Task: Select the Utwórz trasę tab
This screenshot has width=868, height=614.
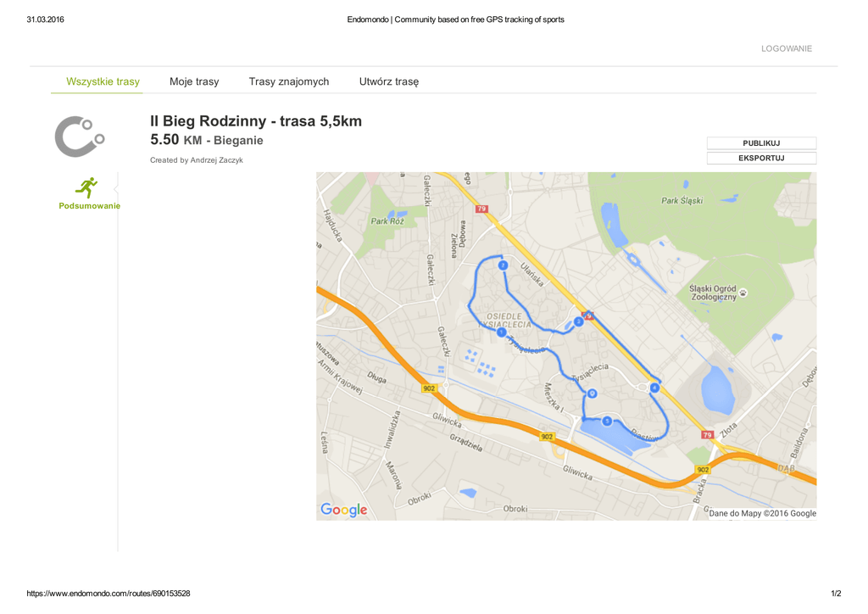Action: 389,81
